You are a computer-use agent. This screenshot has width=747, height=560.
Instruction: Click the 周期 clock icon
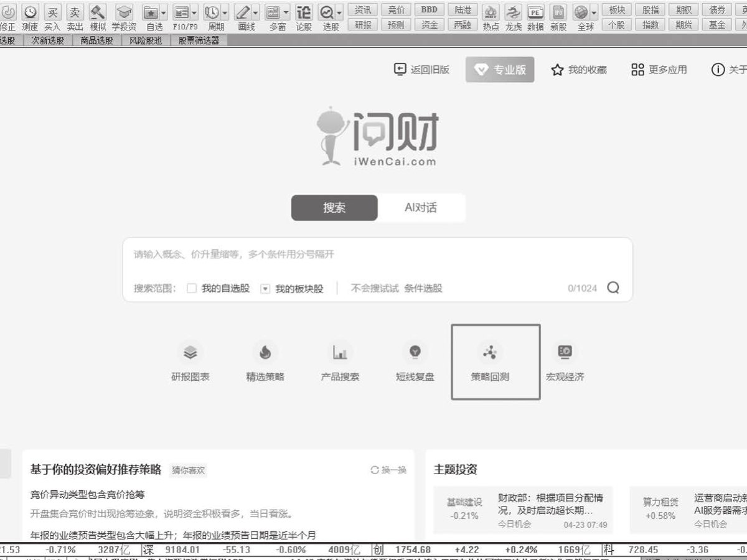click(212, 12)
